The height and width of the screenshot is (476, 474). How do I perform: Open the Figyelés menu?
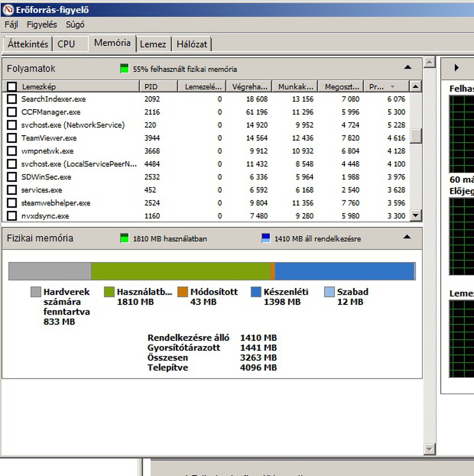click(41, 25)
